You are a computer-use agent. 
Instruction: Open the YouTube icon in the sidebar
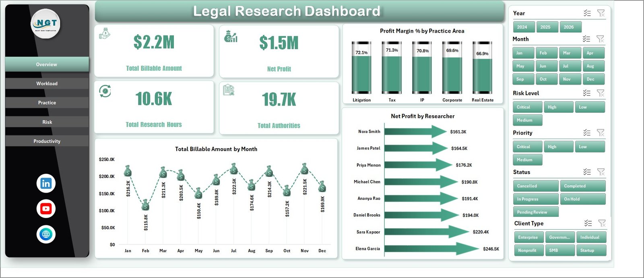pos(46,209)
